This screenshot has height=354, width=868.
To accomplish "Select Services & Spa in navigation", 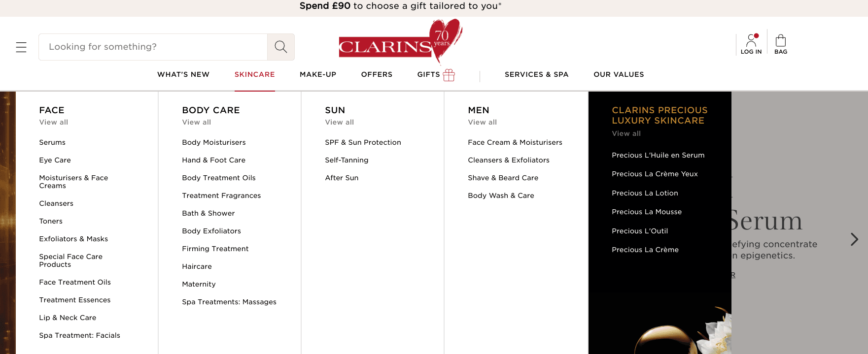I will 536,74.
